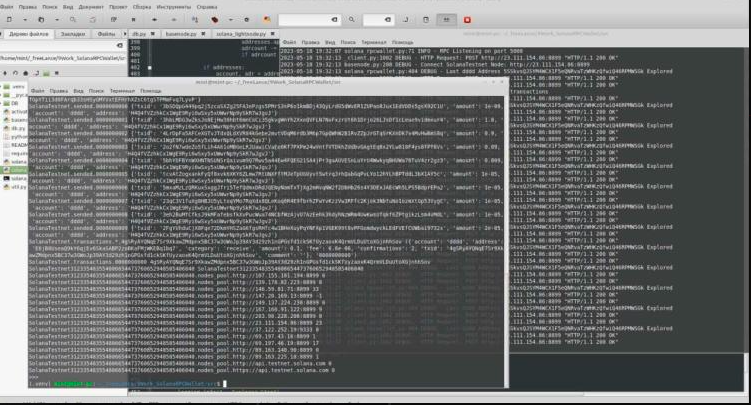Click the https://api.testnet.solana.com terminal line
Image resolution: width=751 pixels, height=405 pixels.
tap(182, 370)
